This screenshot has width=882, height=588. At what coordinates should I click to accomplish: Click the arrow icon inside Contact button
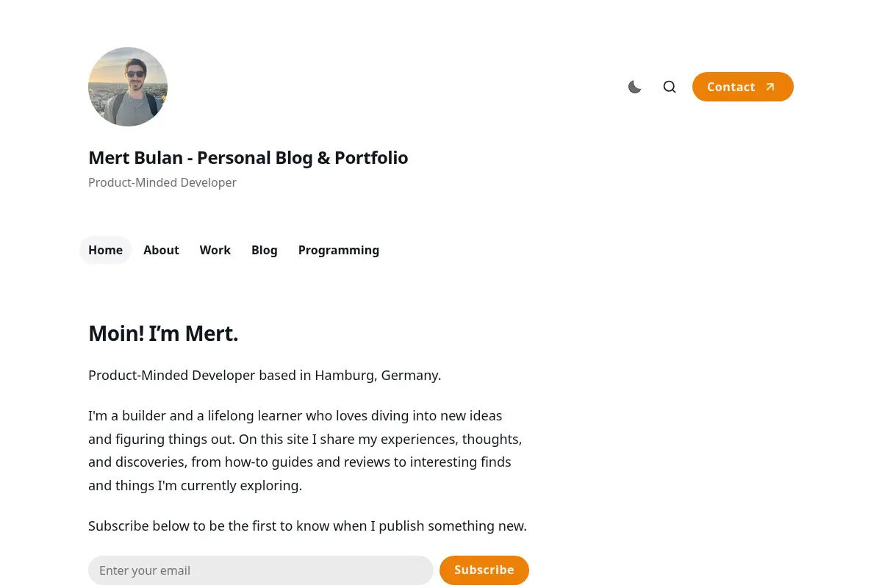pos(770,87)
